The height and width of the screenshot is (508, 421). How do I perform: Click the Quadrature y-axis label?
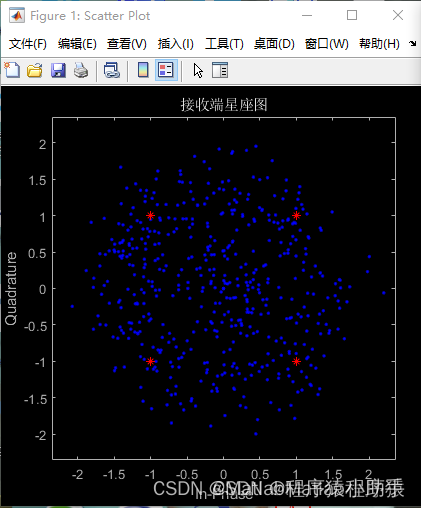(x=11, y=288)
